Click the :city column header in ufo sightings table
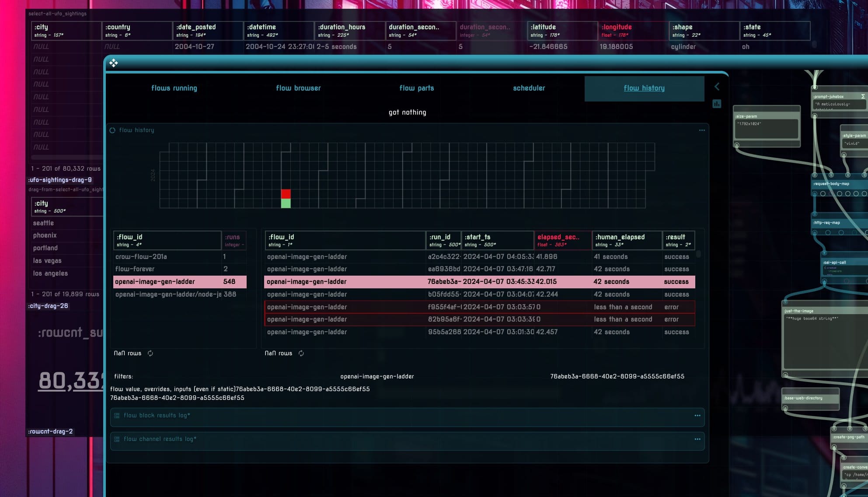 coord(66,31)
